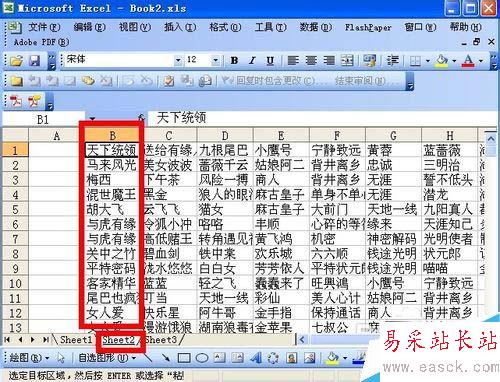The image size is (500, 382).
Task: Open the Borders dropdown arrow
Action: [x=427, y=61]
